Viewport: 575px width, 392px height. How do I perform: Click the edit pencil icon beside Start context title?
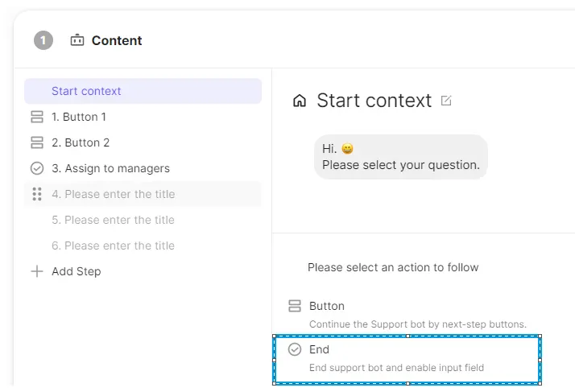(446, 101)
